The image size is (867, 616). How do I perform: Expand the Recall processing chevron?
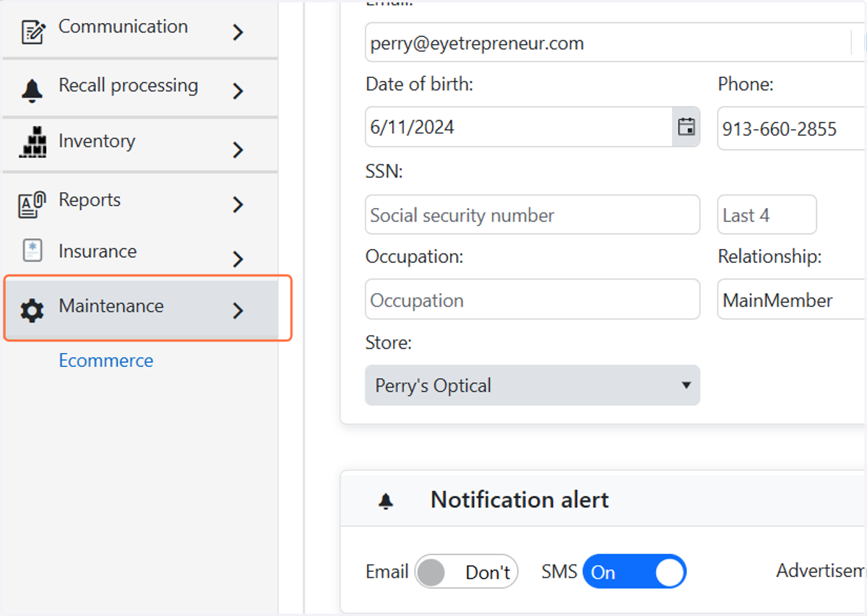point(238,91)
